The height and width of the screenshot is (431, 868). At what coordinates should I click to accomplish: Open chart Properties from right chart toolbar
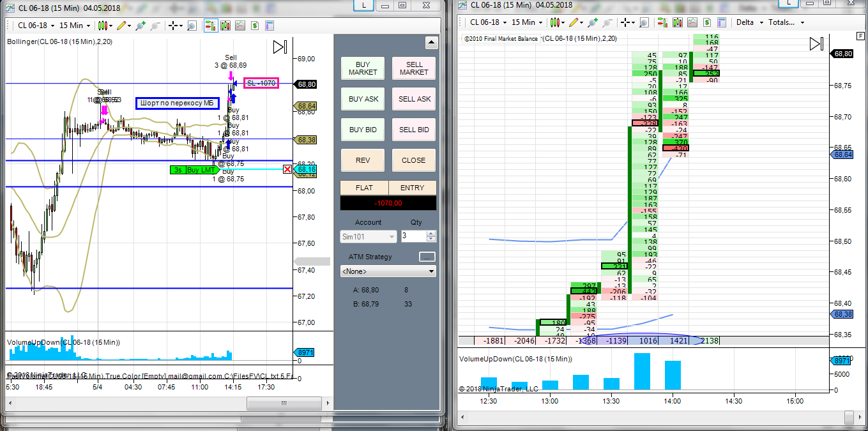722,22
